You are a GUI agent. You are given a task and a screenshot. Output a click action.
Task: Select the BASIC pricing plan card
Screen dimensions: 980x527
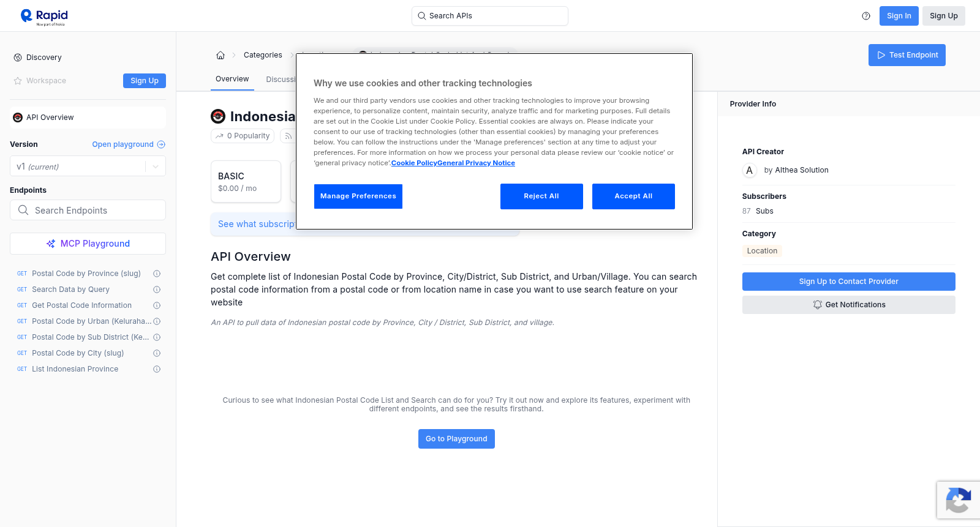click(x=246, y=182)
